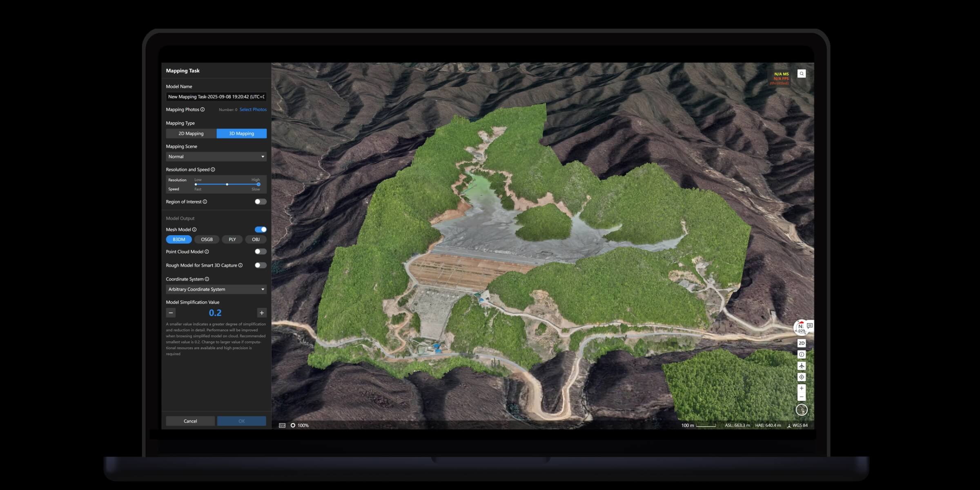Open the map comments chat icon
980x490 pixels.
[x=810, y=325]
